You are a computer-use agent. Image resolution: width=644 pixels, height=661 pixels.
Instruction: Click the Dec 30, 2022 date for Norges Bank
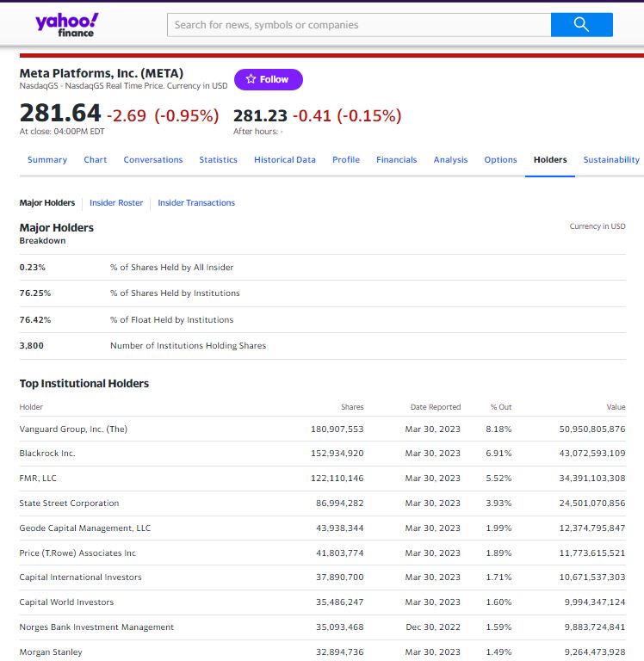433,627
